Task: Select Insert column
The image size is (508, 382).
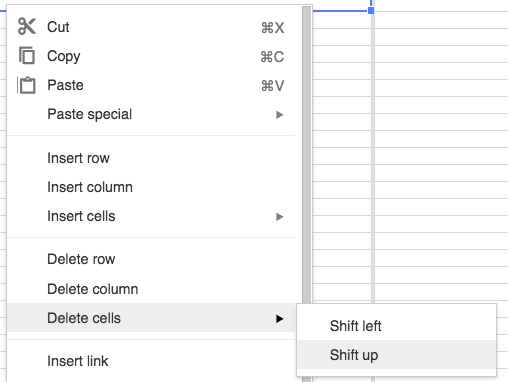Action: pos(151,187)
